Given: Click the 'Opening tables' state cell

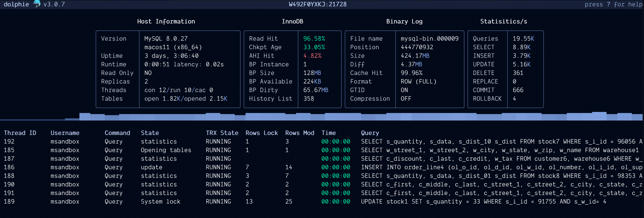Looking at the screenshot, I should (166, 150).
